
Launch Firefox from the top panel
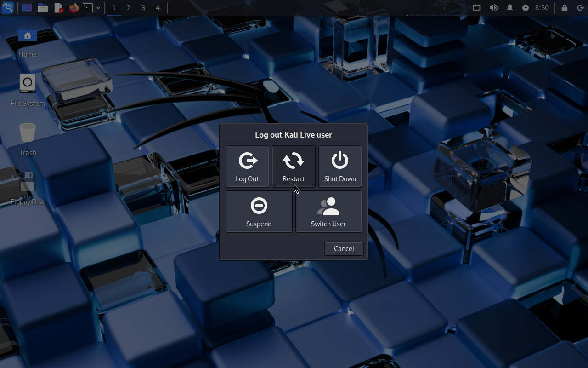pyautogui.click(x=73, y=8)
